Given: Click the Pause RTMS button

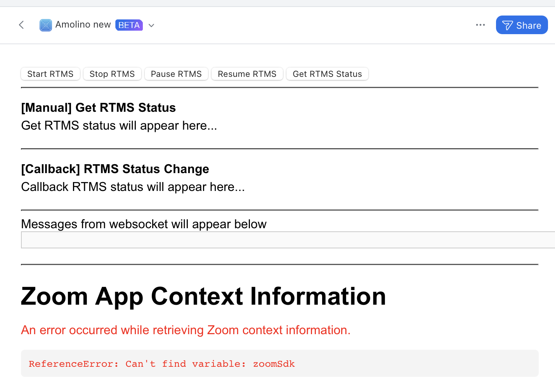Looking at the screenshot, I should tap(176, 74).
